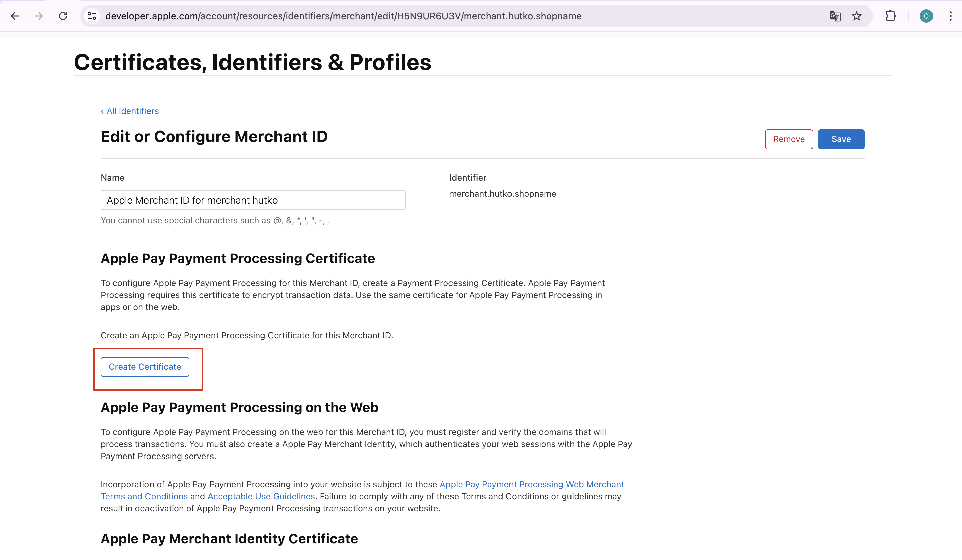Open the Acceptable Use Guidelines link
This screenshot has height=560, width=962.
[x=261, y=497]
